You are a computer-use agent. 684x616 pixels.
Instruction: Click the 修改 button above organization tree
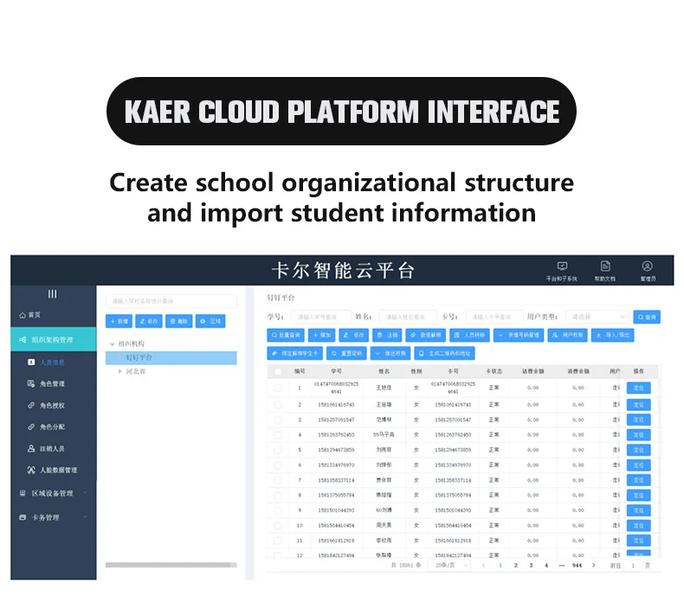(149, 321)
